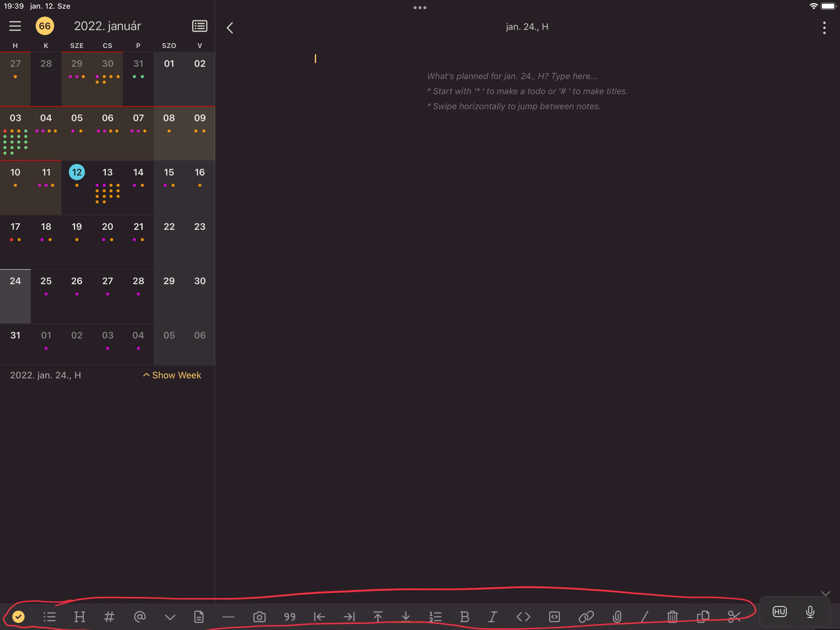Screen dimensions: 840x630
Task: Delete the line with trash icon
Action: click(672, 616)
